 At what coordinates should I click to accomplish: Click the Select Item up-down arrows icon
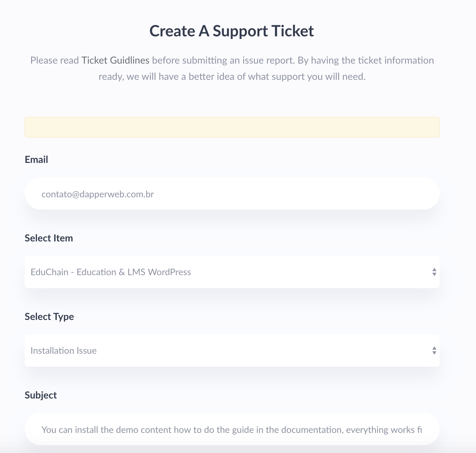coord(434,272)
